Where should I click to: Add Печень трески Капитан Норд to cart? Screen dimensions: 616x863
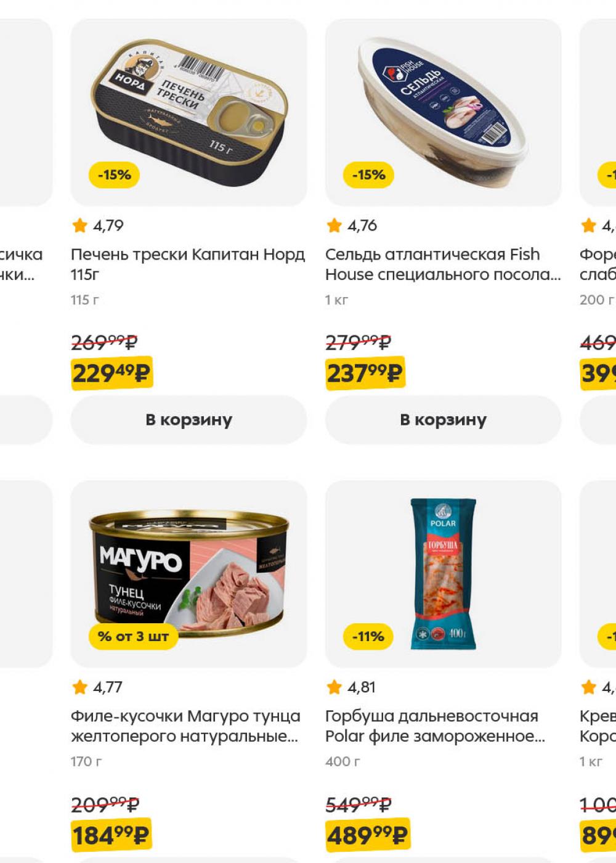click(188, 420)
